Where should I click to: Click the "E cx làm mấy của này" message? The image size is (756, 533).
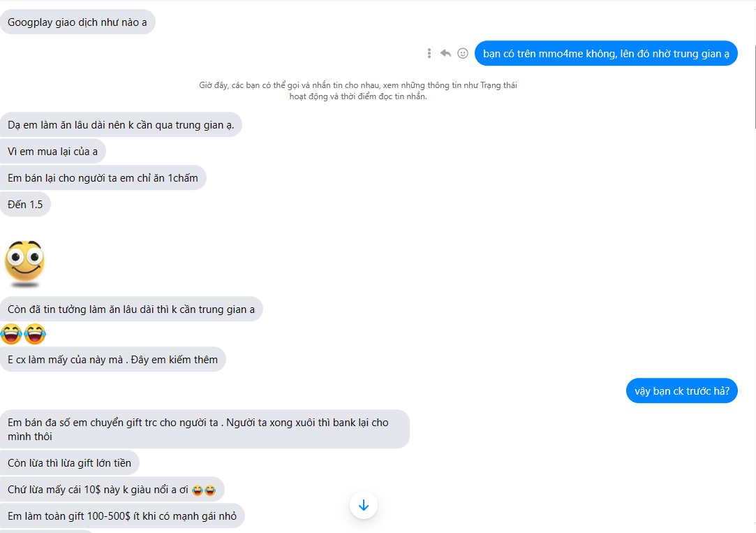pyautogui.click(x=112, y=360)
